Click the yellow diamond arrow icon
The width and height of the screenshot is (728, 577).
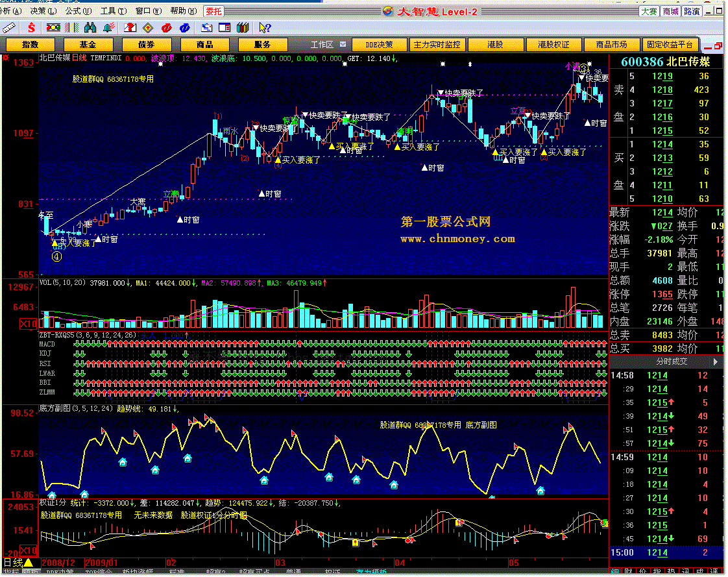[x=148, y=28]
